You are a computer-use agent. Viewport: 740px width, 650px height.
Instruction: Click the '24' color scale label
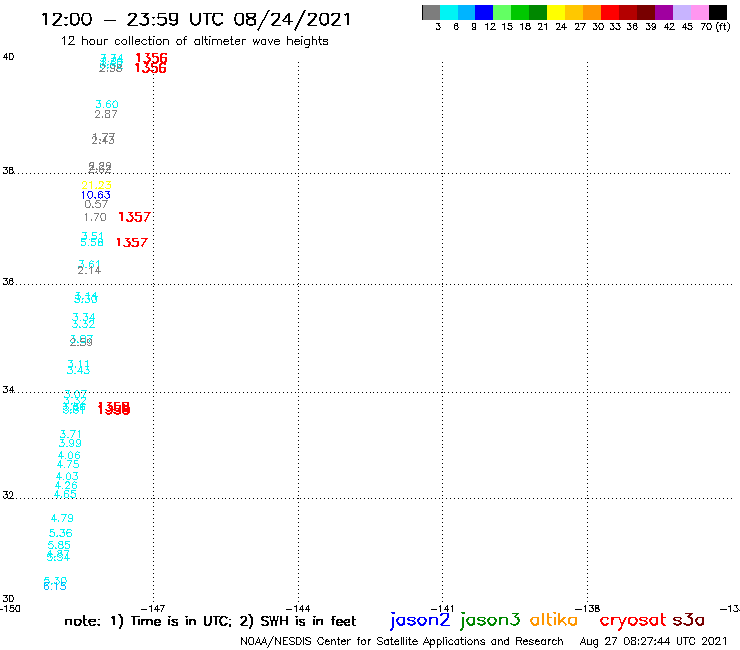561,27
